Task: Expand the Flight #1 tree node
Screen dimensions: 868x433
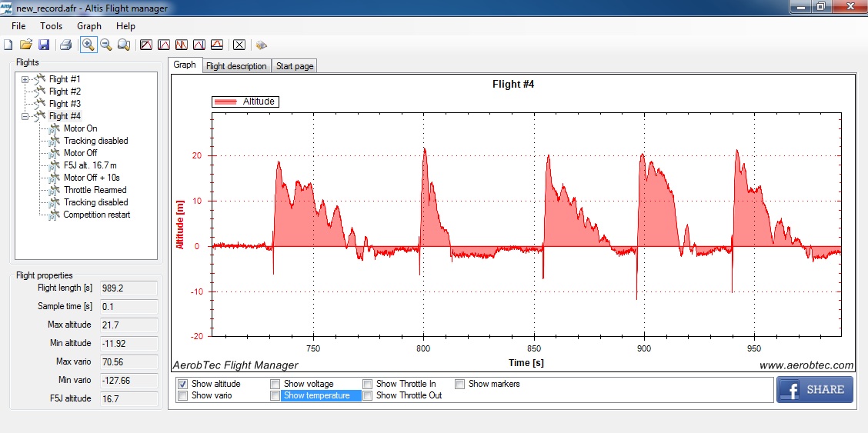Action: click(x=25, y=79)
